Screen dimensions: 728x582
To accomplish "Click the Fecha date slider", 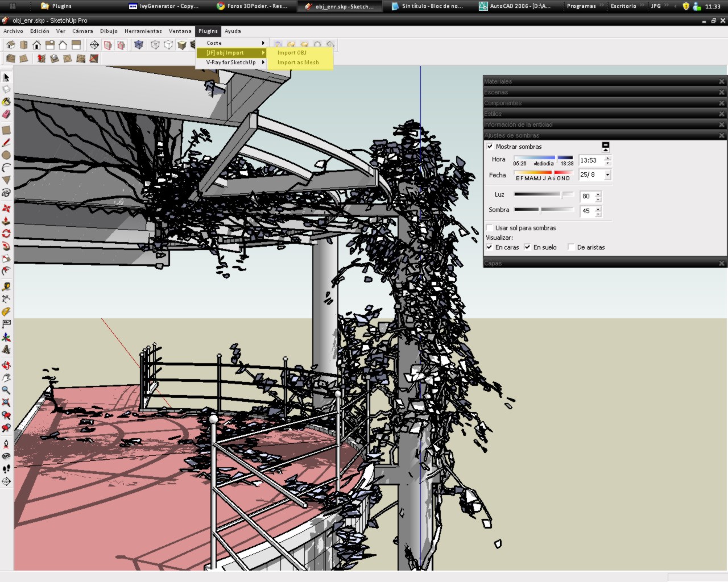I will pyautogui.click(x=544, y=172).
